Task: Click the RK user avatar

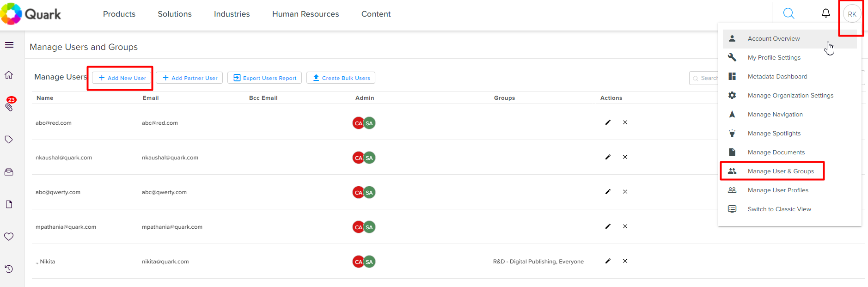Action: [852, 14]
